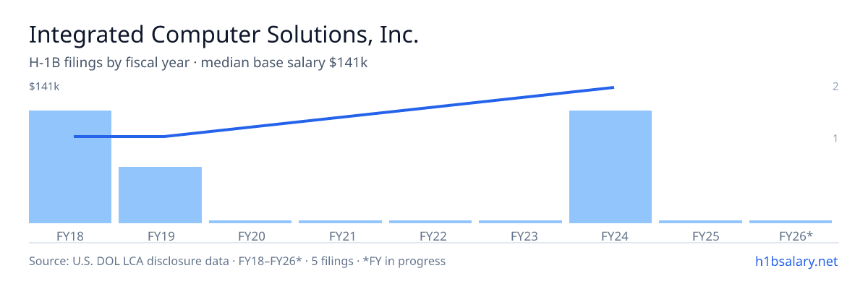The width and height of the screenshot is (868, 289).
Task: Click the chart title Integrated Computer Solutions, Inc.
Action: [224, 35]
